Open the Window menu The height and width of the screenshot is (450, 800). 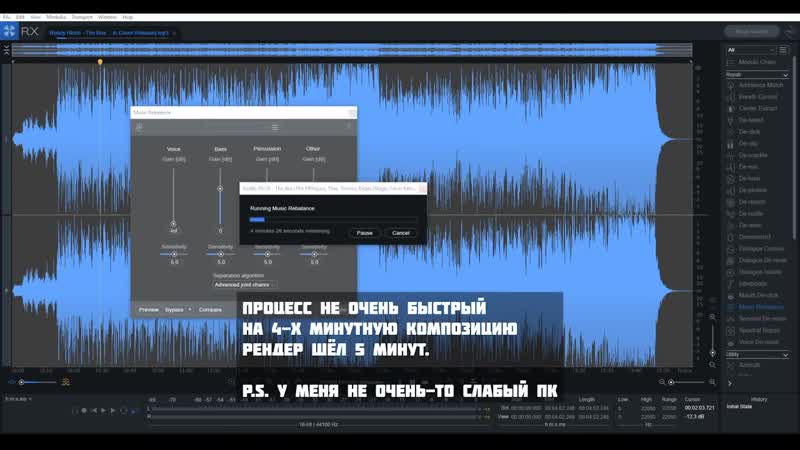tap(107, 17)
